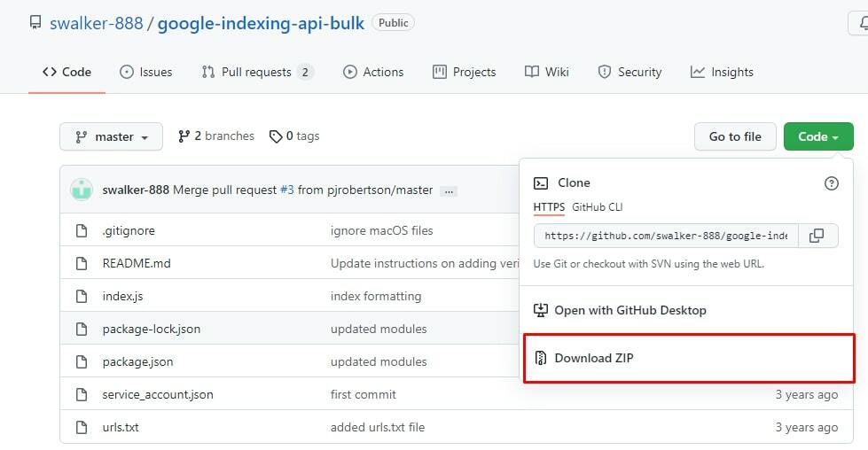Open the package-lock.json file
The image size is (868, 450).
(x=151, y=329)
